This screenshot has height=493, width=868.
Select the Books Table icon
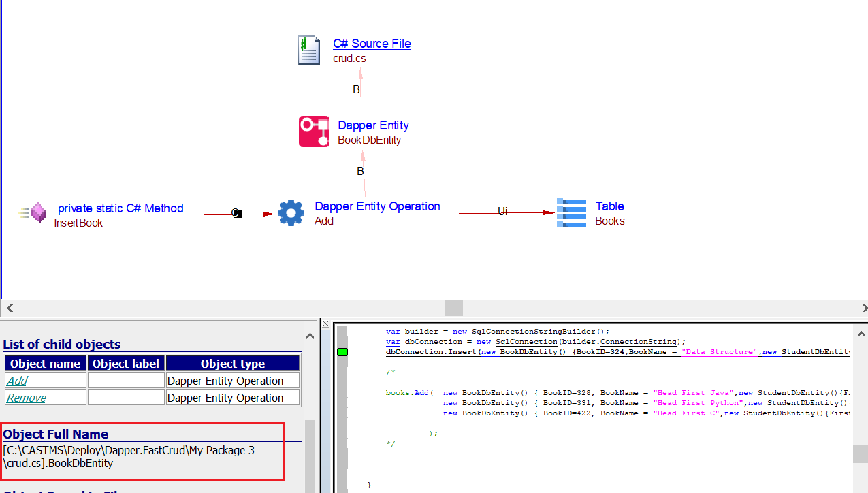(570, 213)
